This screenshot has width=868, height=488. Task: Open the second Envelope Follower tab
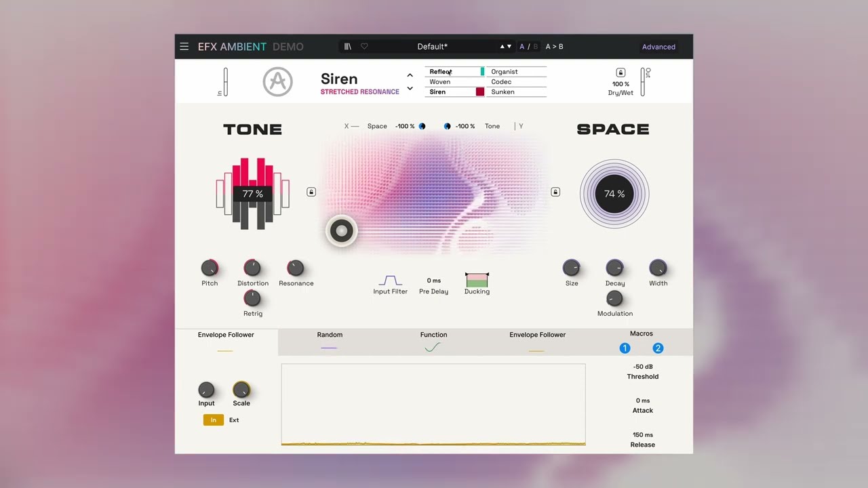pos(537,342)
